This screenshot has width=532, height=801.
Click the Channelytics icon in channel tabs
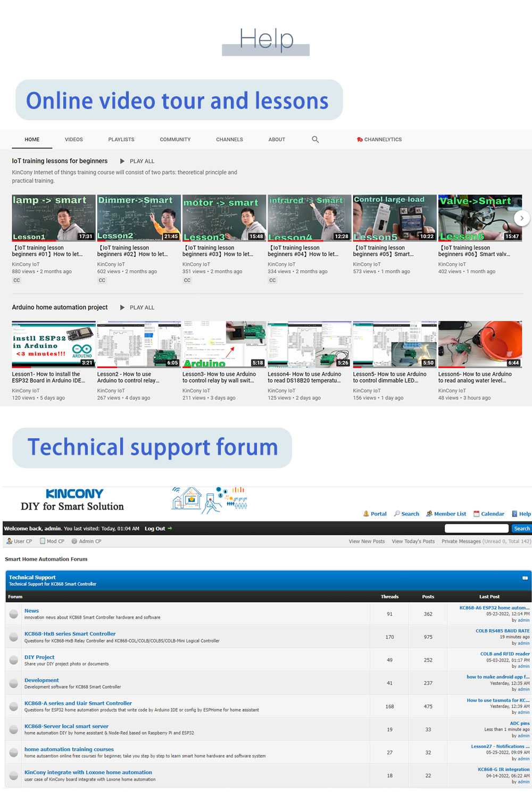click(x=360, y=139)
